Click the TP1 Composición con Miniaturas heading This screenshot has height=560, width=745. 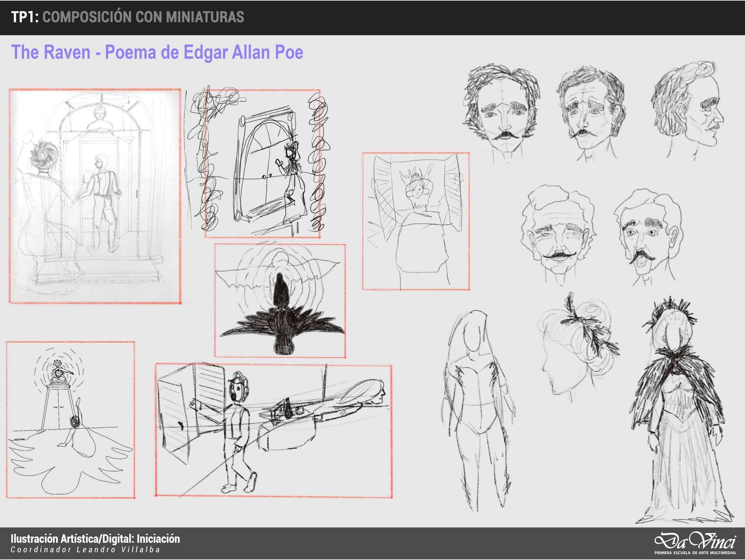[x=128, y=17]
